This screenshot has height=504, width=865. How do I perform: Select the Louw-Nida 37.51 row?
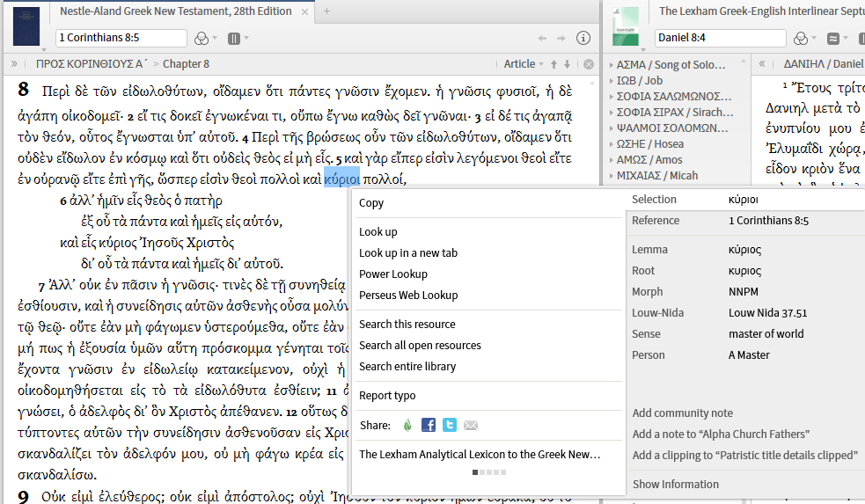point(746,312)
